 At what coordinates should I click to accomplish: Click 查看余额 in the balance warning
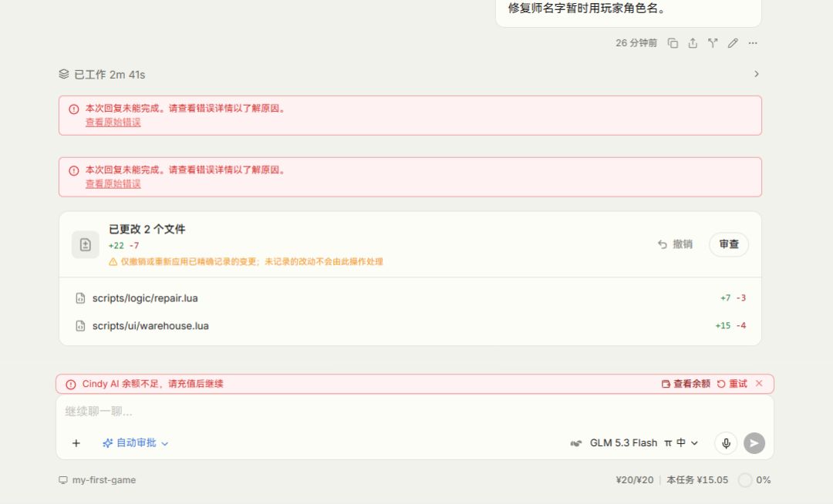(x=686, y=384)
